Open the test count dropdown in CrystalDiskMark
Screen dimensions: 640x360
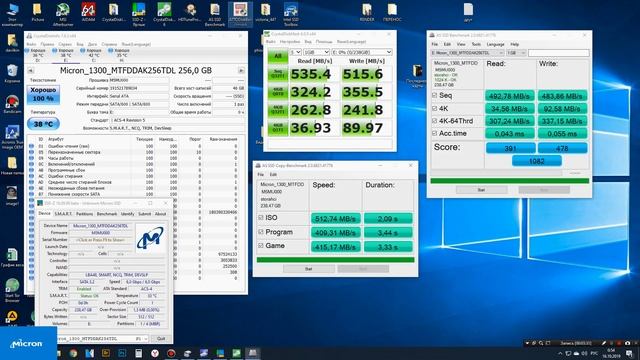coord(296,52)
